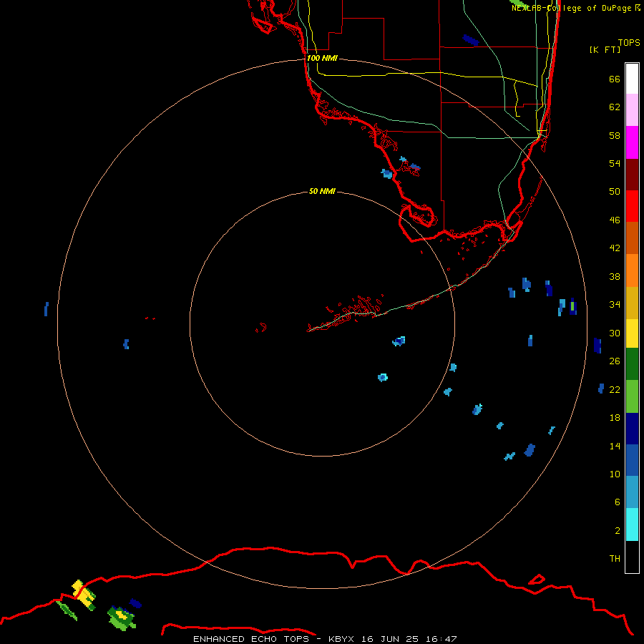The height and width of the screenshot is (644, 644).
Task: Select the cyan 2 kft legend swatch
Action: (632, 525)
